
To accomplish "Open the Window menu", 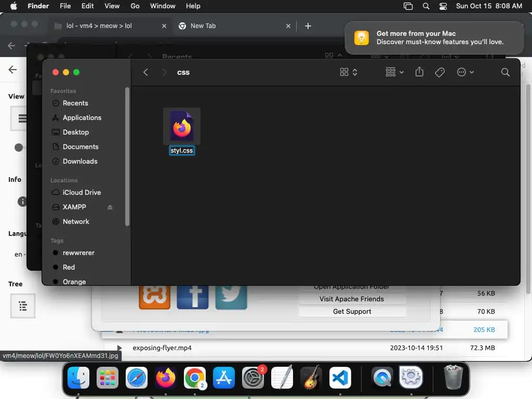I will pos(163,6).
